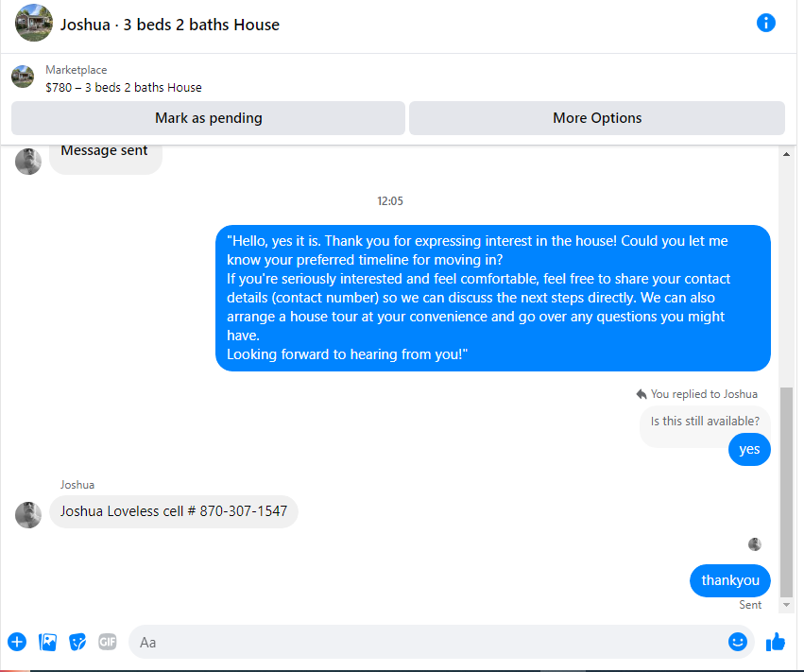Image resolution: width=804 pixels, height=672 pixels.
Task: Click the 'thankyou' sent message bubble
Action: [x=730, y=580]
